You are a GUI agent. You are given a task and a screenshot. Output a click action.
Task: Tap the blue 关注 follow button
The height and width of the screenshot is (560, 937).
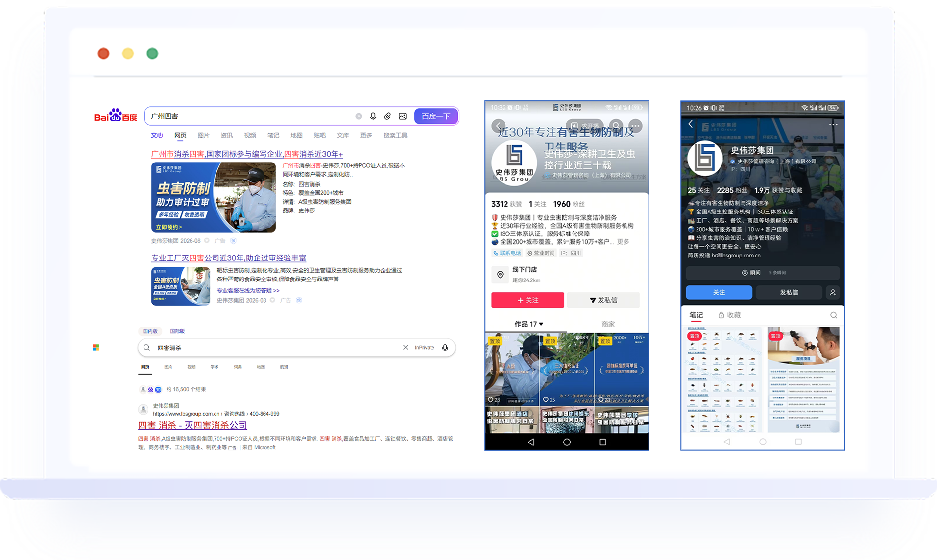point(719,292)
